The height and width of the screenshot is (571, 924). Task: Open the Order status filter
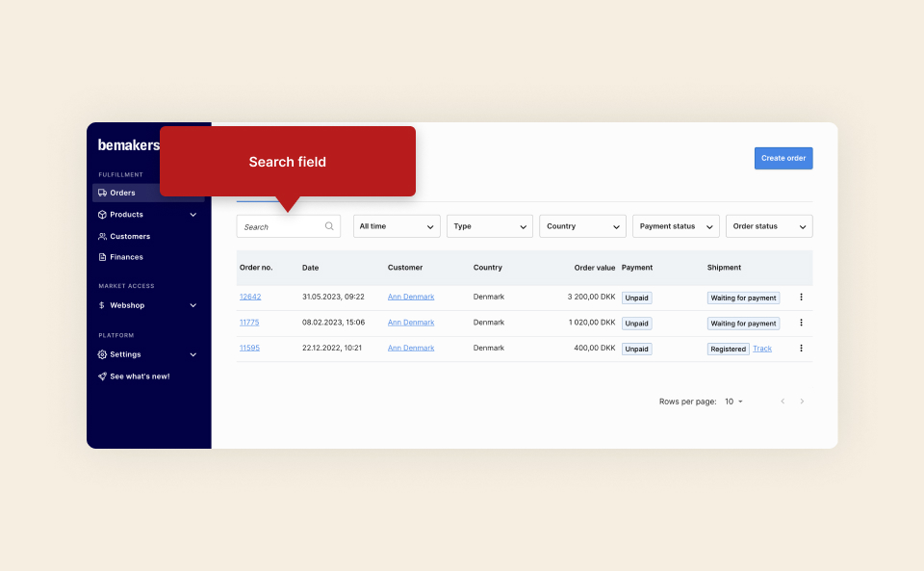tap(769, 226)
